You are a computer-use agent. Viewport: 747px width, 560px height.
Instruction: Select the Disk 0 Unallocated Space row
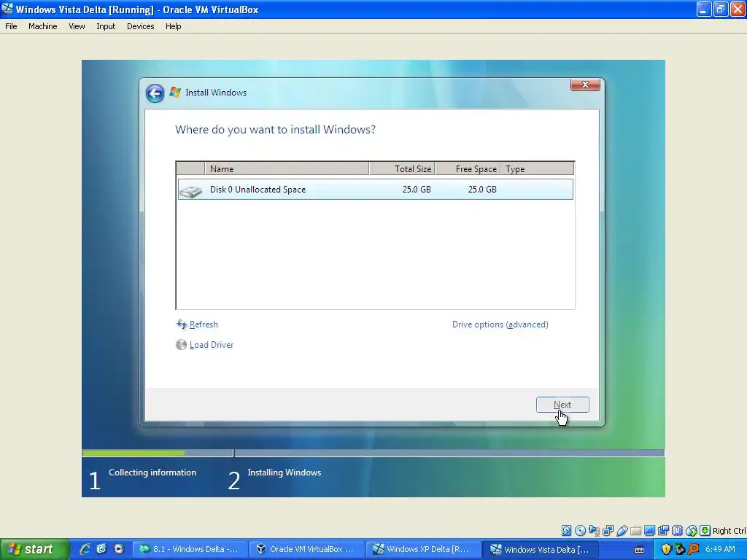tap(376, 190)
